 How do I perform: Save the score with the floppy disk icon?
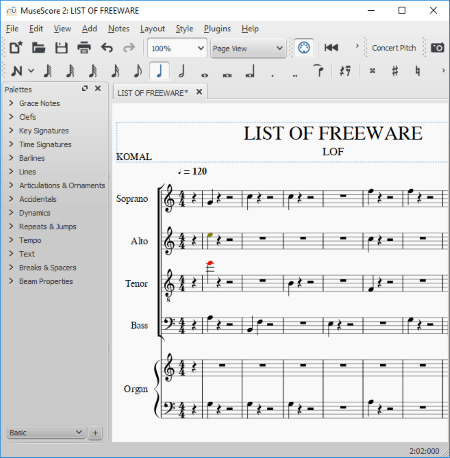(x=61, y=48)
